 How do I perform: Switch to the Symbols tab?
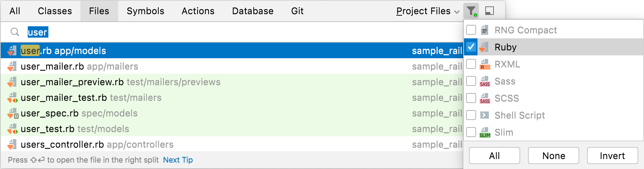coord(145,11)
